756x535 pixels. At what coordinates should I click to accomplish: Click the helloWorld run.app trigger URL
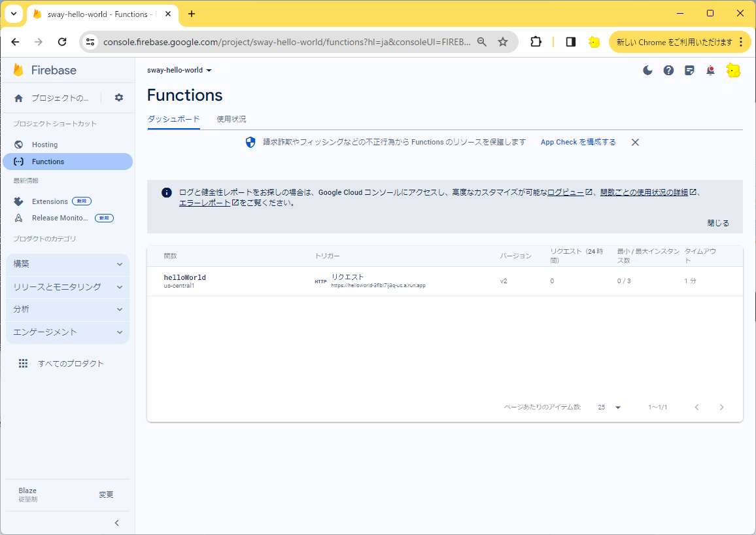378,285
